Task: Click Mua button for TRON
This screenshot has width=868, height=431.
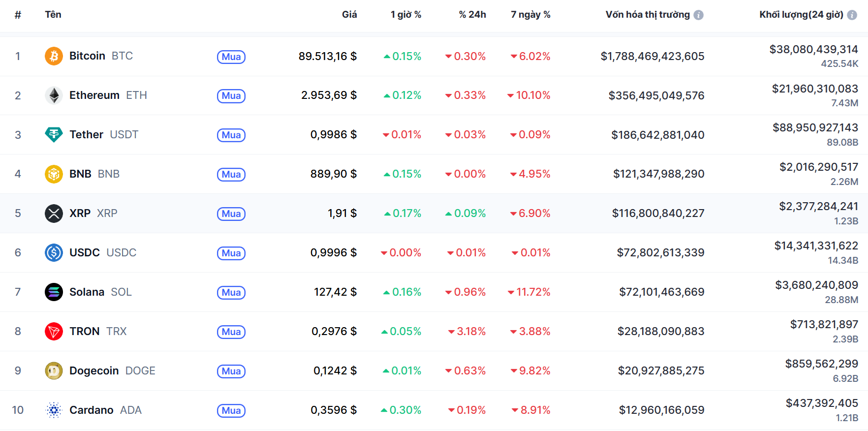Action: pyautogui.click(x=231, y=332)
